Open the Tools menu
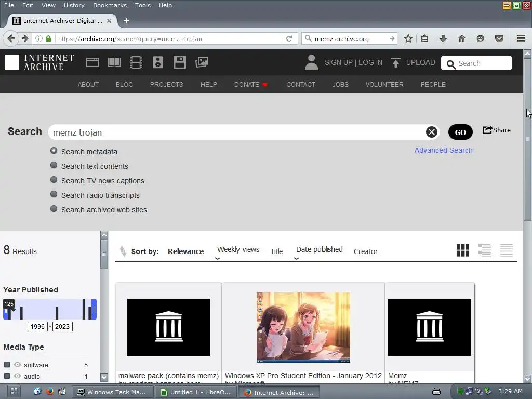This screenshot has height=399, width=532. [x=142, y=5]
